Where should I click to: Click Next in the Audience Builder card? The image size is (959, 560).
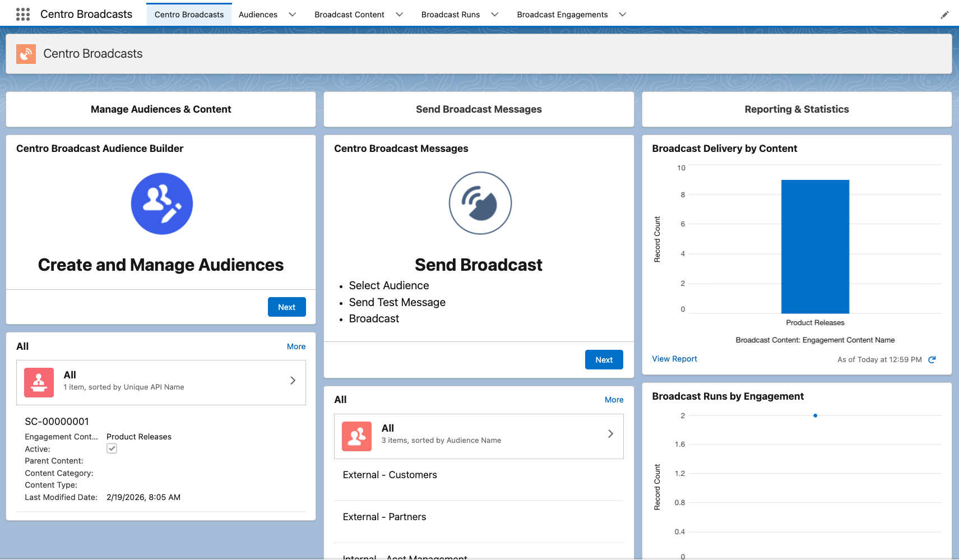[286, 307]
